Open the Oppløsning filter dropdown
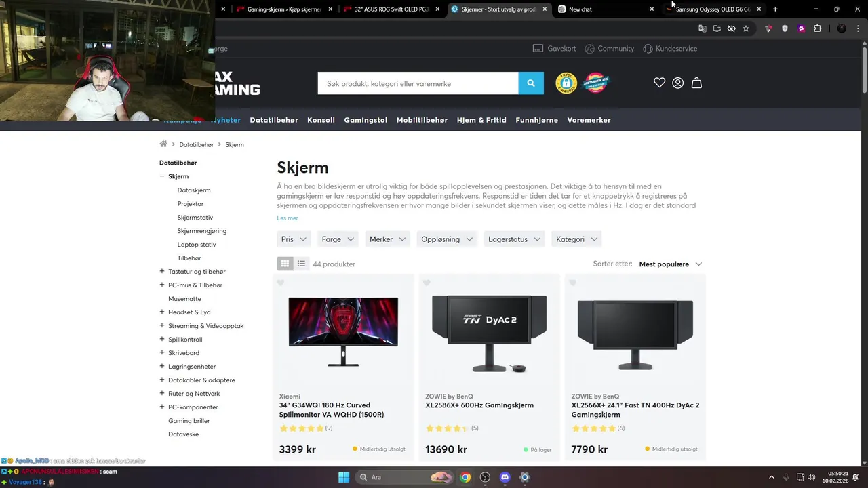 pos(446,239)
